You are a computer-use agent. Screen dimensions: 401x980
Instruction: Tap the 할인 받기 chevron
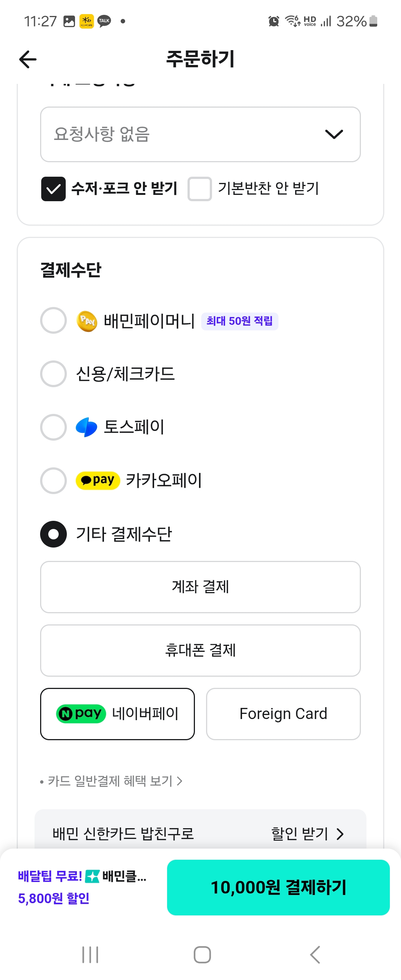tap(340, 834)
